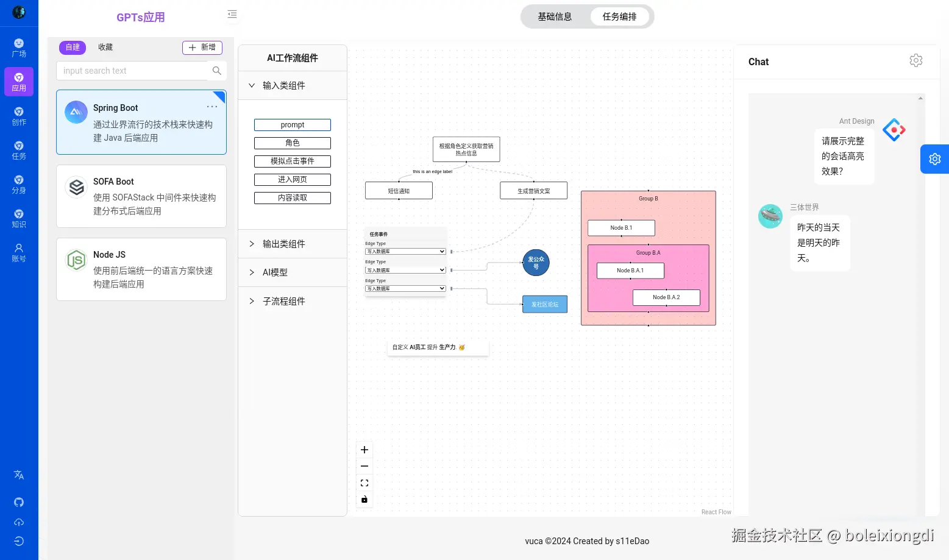This screenshot has height=560, width=949.
Task: Fit view with the fullscreen control
Action: click(x=364, y=483)
